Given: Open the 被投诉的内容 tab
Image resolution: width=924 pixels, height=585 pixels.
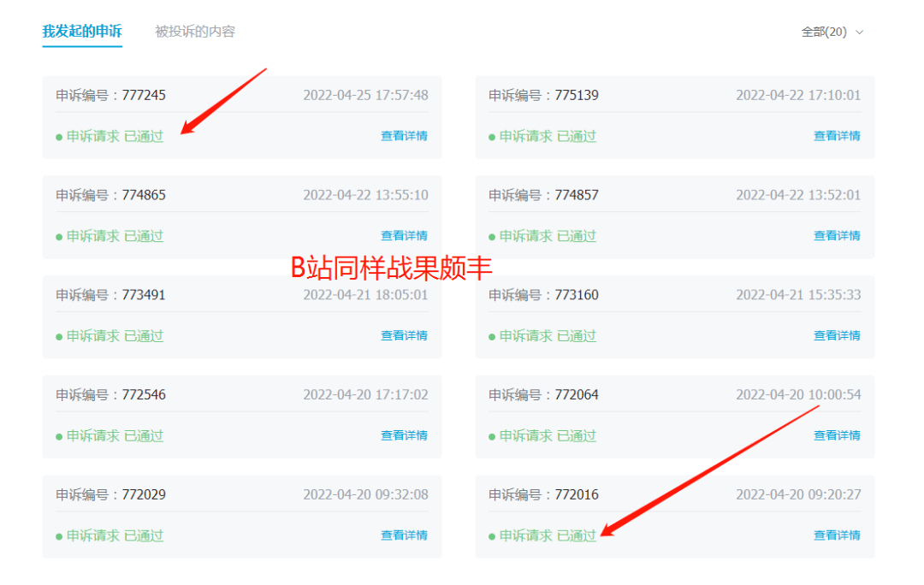Looking at the screenshot, I should point(195,32).
